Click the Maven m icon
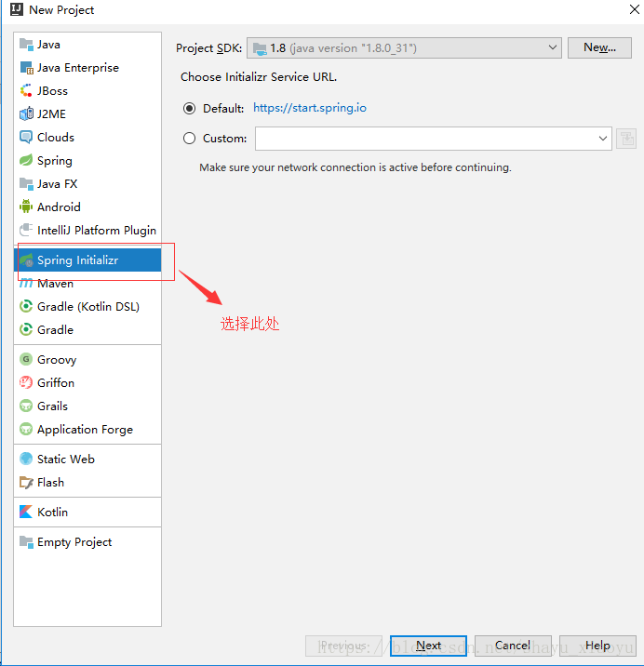 coord(26,284)
